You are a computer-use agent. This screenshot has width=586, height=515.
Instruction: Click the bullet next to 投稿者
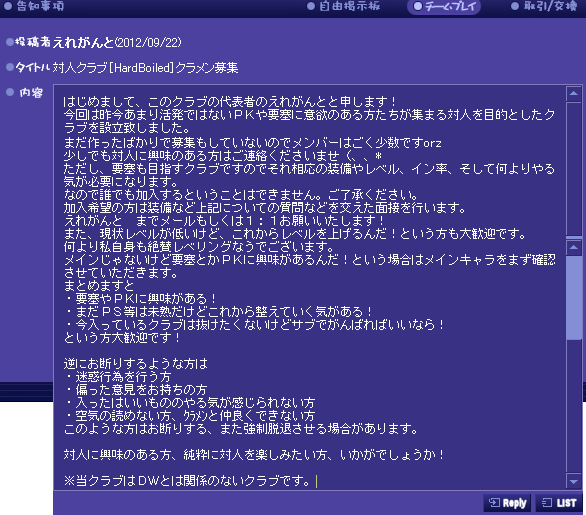tap(10, 42)
